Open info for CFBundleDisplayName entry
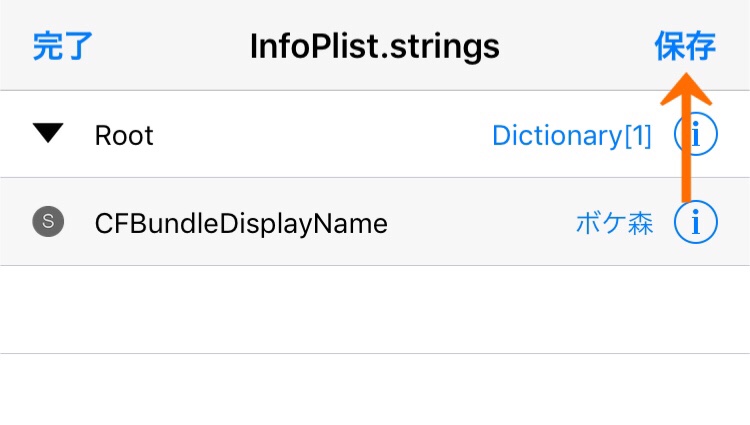 point(695,222)
